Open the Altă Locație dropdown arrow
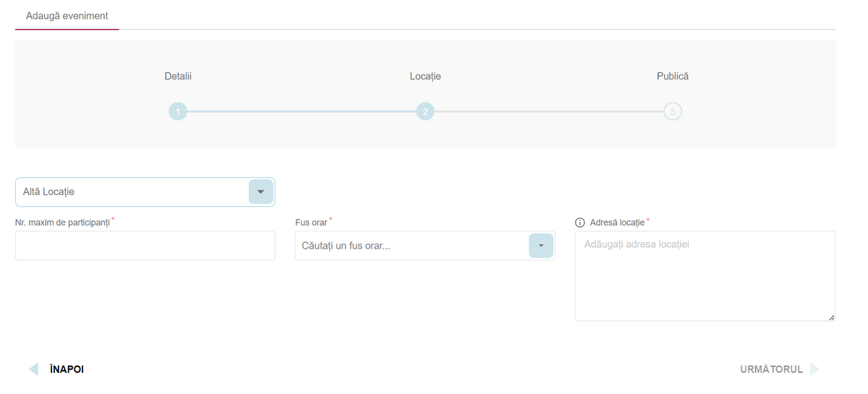The width and height of the screenshot is (868, 394). pyautogui.click(x=260, y=192)
